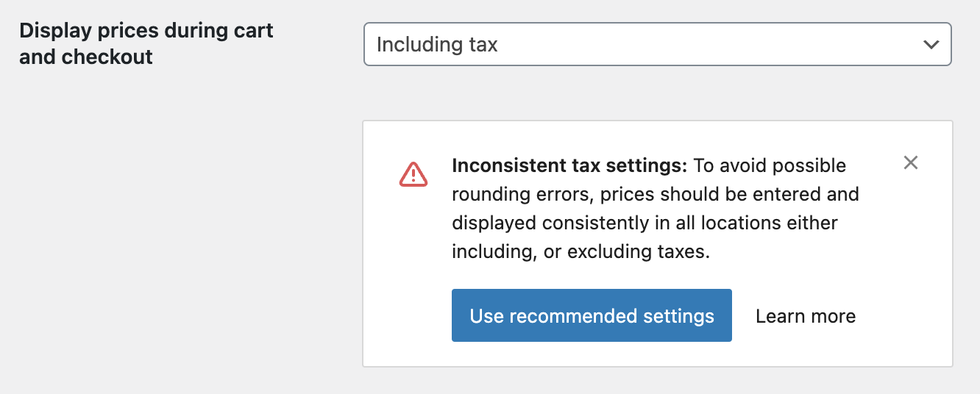
Task: Click the "rounding errors, prices should be entered" line
Action: [x=656, y=194]
